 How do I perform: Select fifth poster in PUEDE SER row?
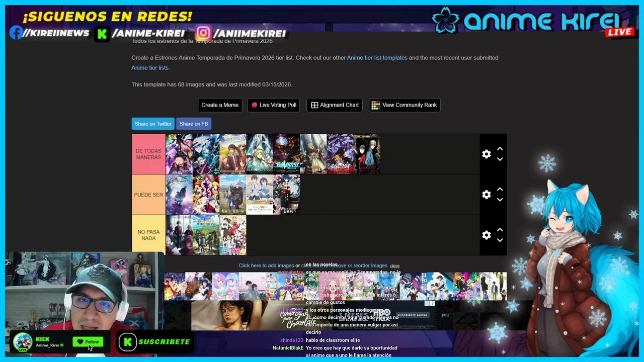(x=286, y=195)
